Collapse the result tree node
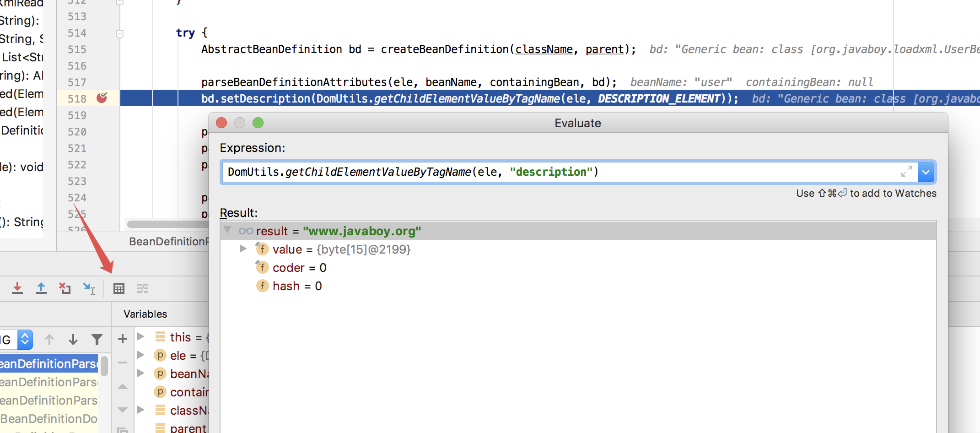The image size is (980, 433). tap(227, 230)
